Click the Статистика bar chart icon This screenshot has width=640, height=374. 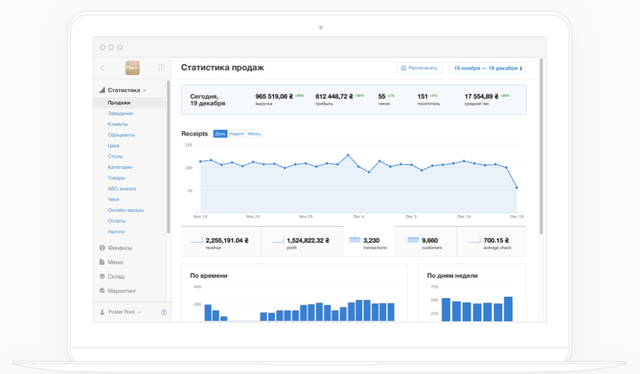(x=102, y=90)
